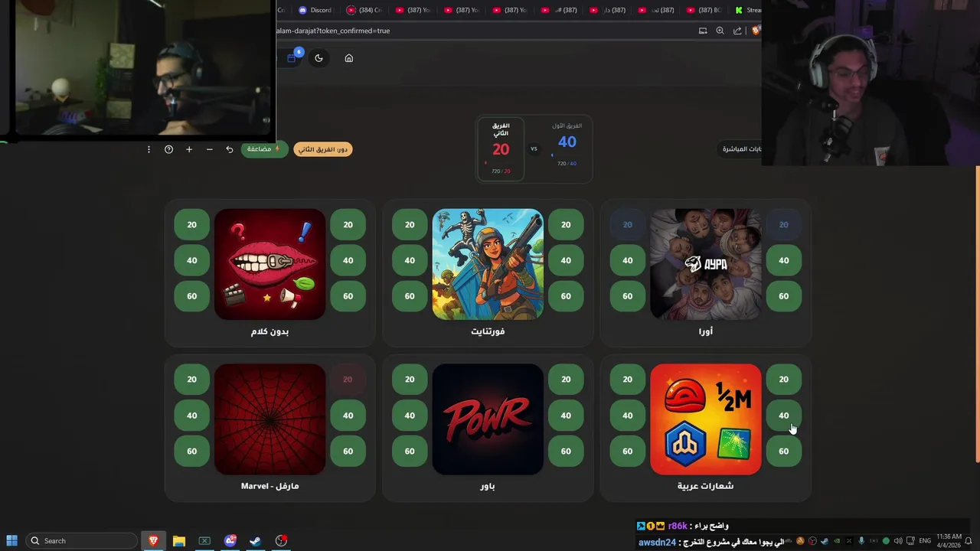This screenshot has height=551, width=980.
Task: Open Discord purple icon in taskbar
Action: coord(230,541)
